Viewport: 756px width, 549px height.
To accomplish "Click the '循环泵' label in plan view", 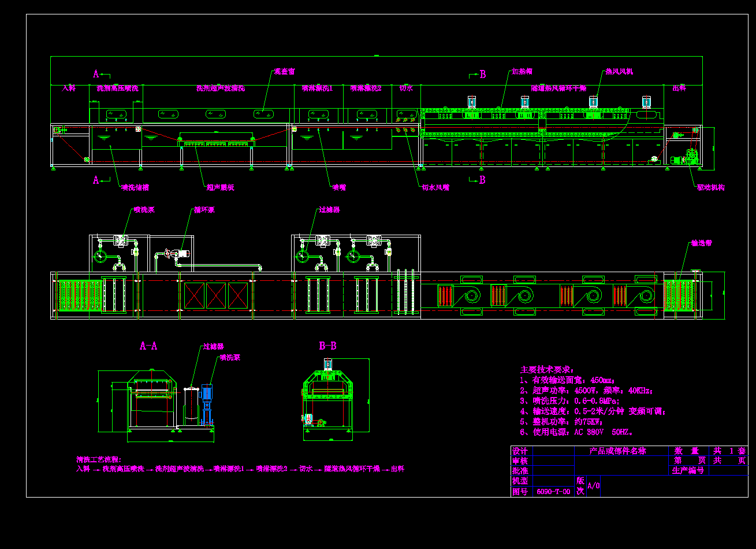I will [204, 210].
